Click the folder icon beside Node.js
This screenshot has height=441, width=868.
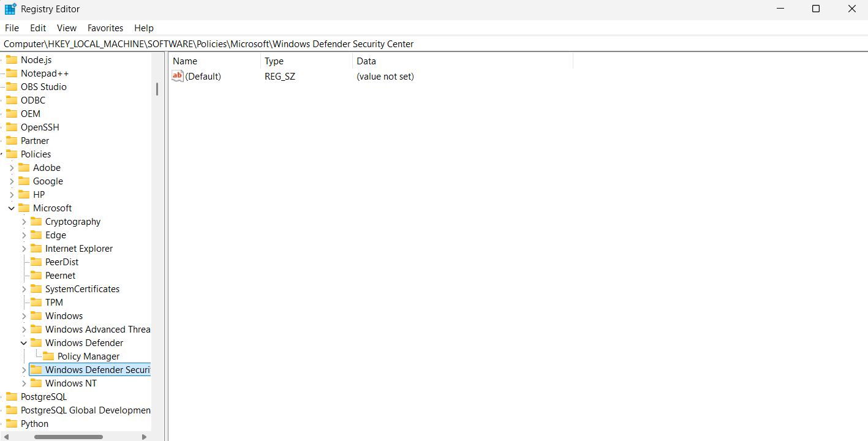coord(12,59)
